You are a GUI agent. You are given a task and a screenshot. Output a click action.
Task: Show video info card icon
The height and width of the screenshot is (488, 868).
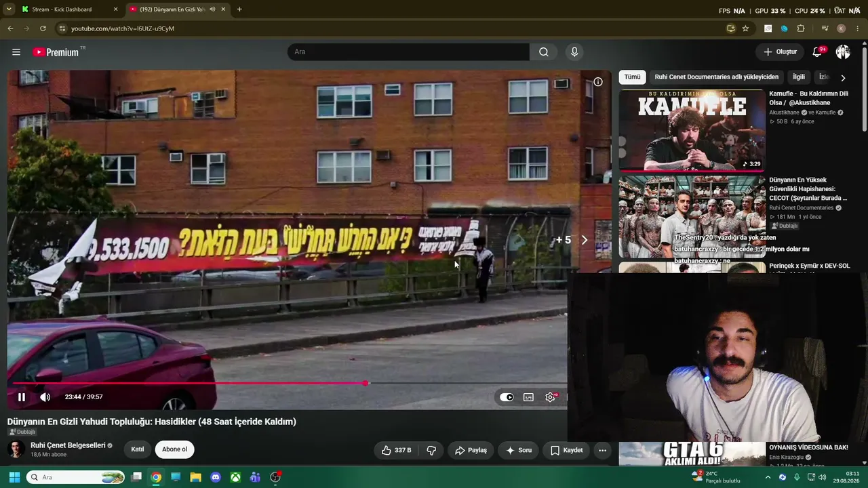598,82
